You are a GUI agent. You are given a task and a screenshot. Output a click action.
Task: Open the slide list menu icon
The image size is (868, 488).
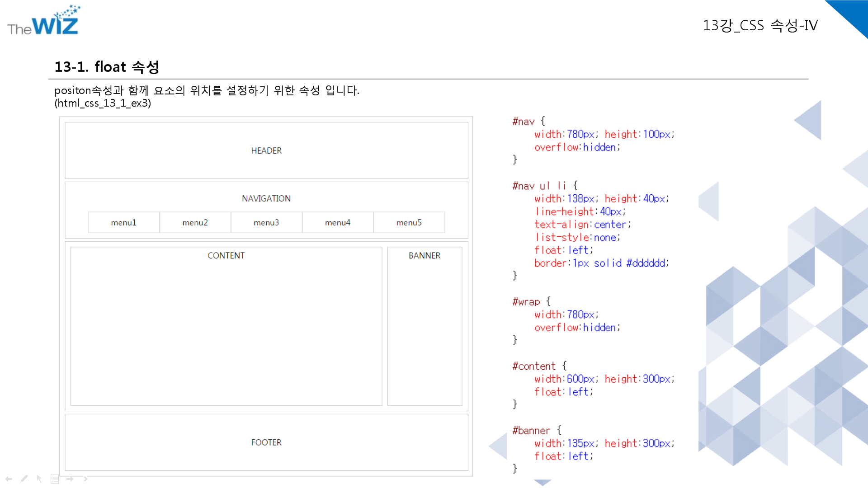[55, 479]
